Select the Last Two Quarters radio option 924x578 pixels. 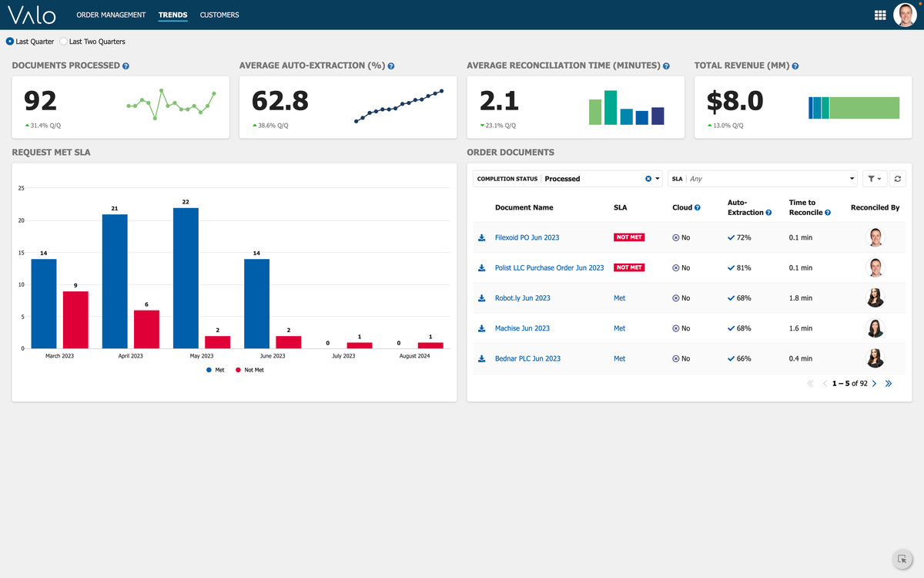coord(64,42)
